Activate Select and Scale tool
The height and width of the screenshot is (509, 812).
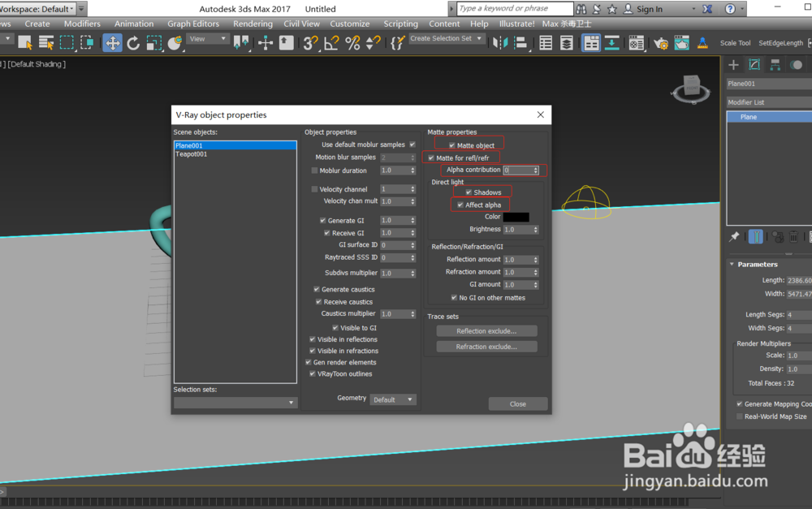153,42
